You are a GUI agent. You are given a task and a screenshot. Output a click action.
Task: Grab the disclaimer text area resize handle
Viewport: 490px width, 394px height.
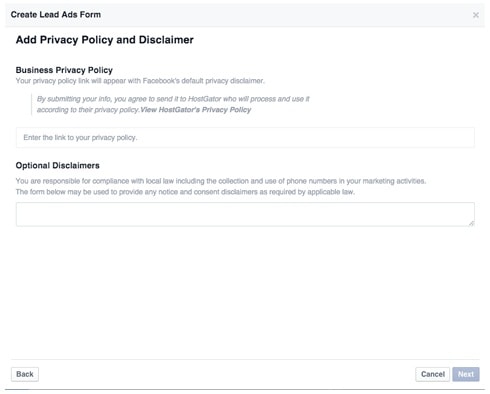(x=471, y=223)
